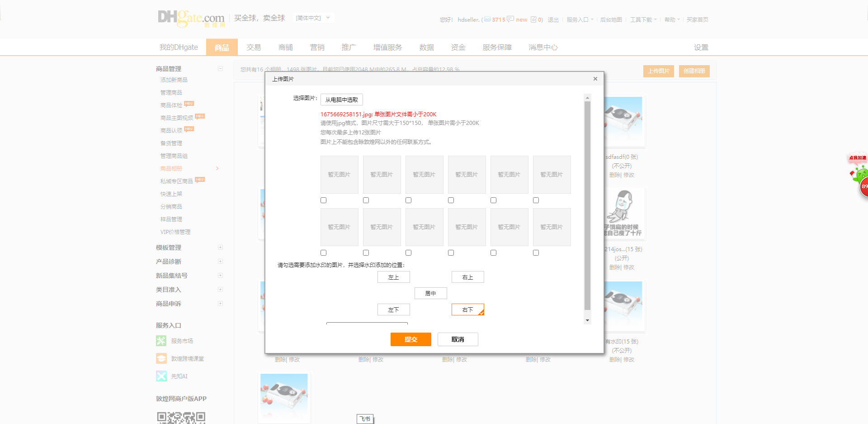868x424 pixels.
Task: Open the chat bubble icon beside 'new'
Action: click(510, 19)
